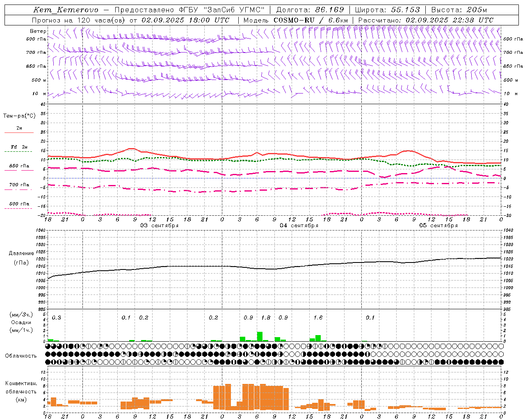Click the Ветер wind panel label
Viewport: 525px width, 420px height.
click(38, 31)
